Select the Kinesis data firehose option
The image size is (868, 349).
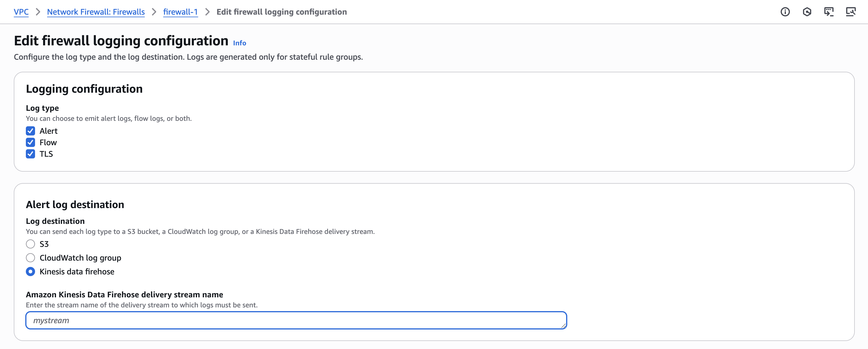(x=30, y=272)
